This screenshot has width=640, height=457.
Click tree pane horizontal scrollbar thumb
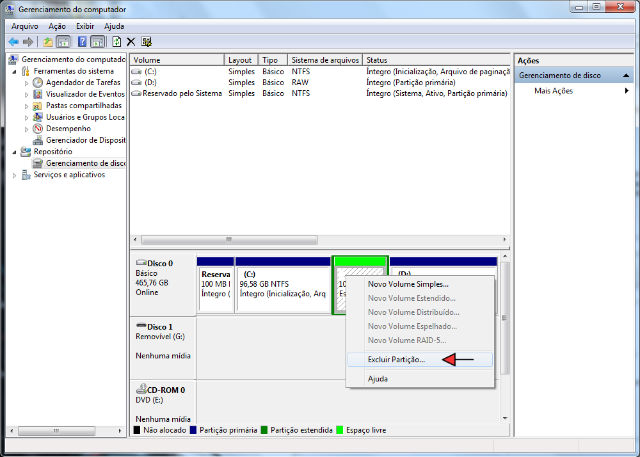(x=57, y=430)
